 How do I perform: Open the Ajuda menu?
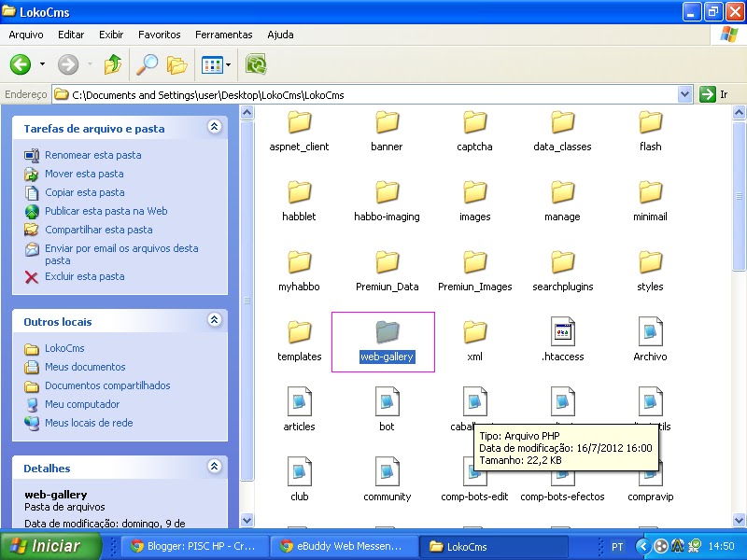tap(280, 35)
